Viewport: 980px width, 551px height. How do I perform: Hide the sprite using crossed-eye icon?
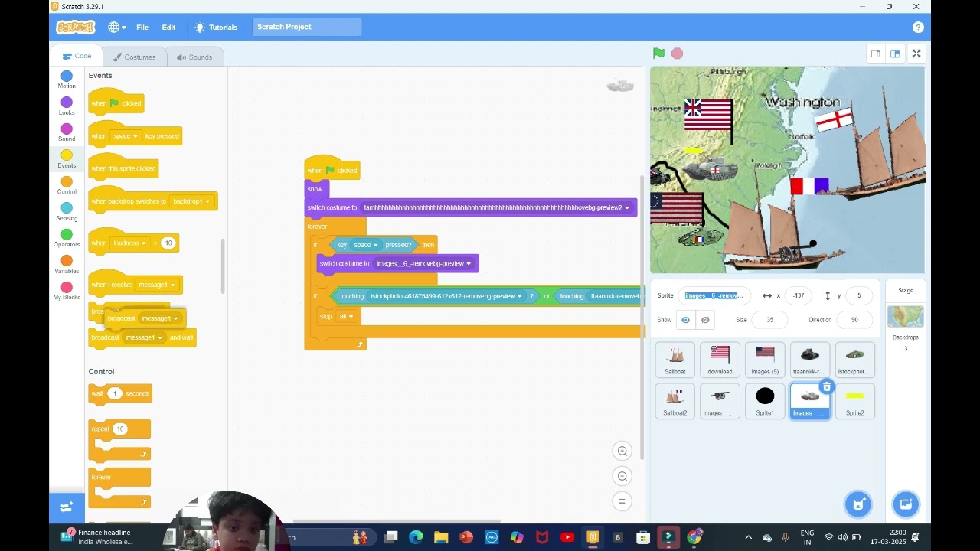tap(705, 320)
